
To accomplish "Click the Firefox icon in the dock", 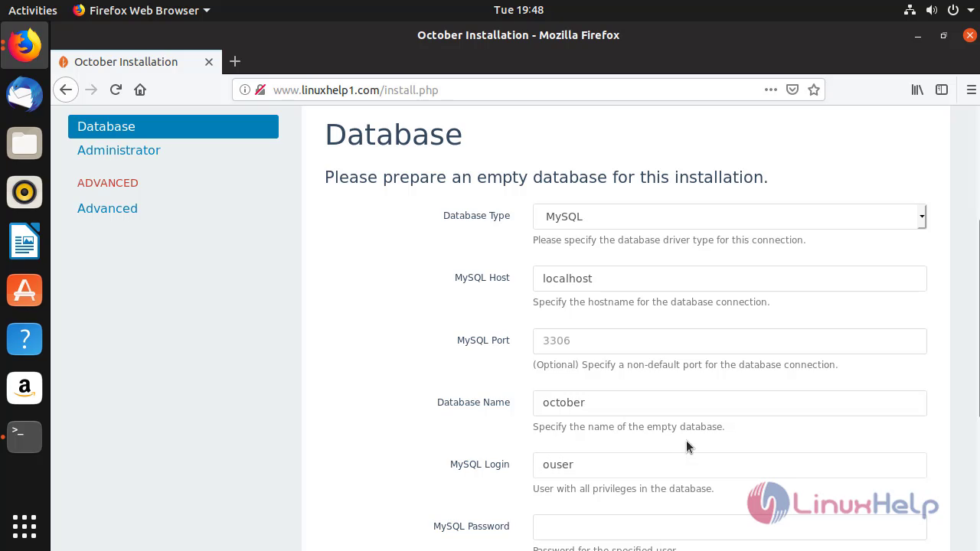I will click(x=24, y=46).
